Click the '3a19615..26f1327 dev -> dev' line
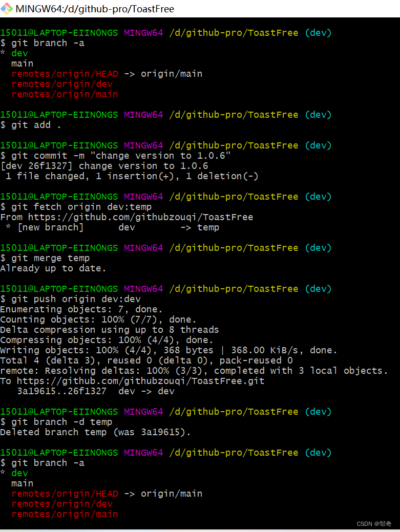The image size is (400, 532). pyautogui.click(x=96, y=391)
